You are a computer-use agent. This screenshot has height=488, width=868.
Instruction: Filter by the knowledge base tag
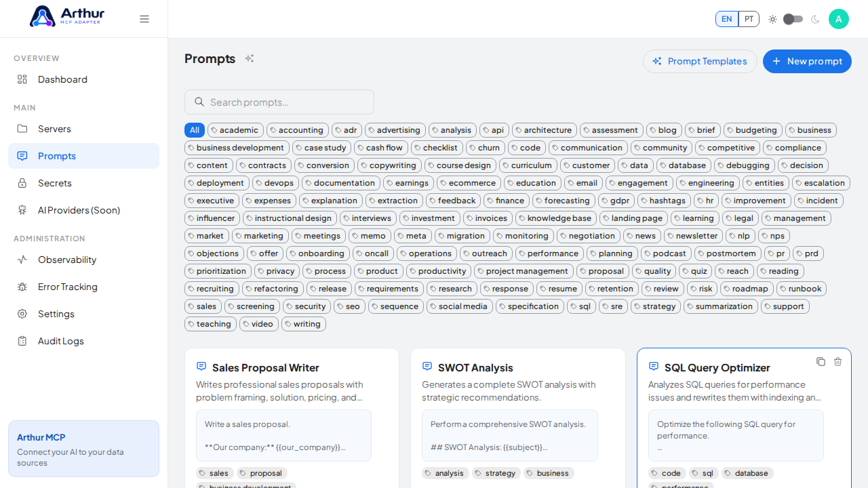[x=556, y=218]
